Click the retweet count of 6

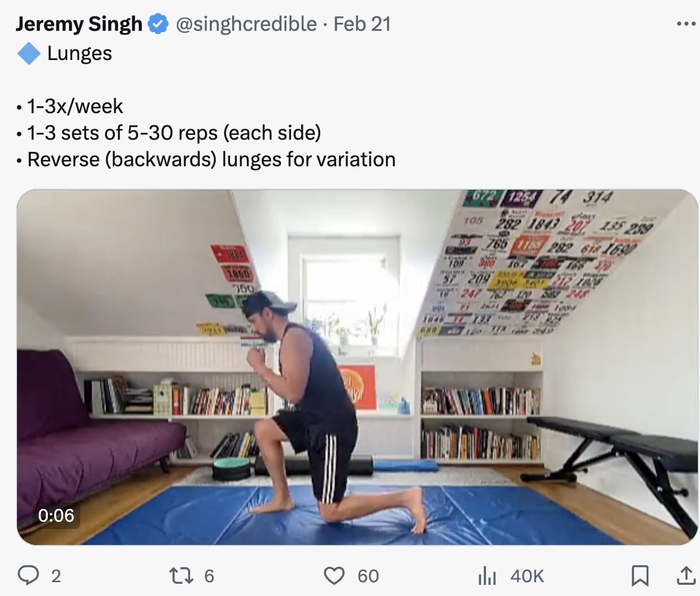tap(209, 576)
